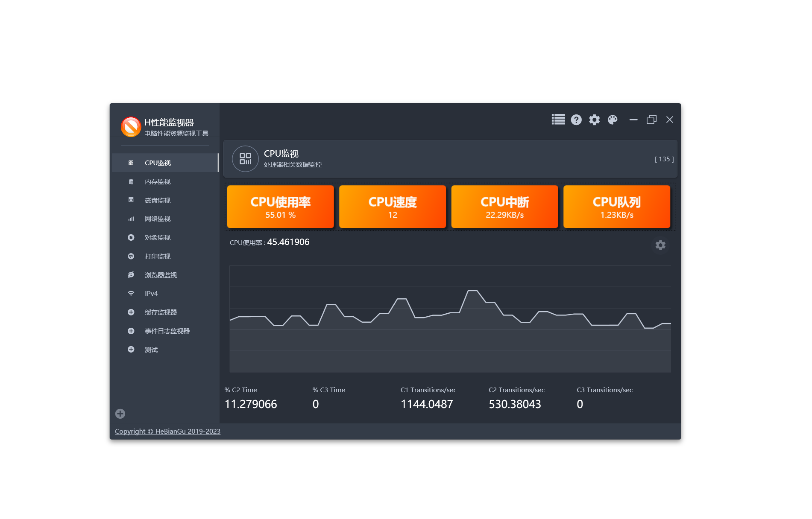Click the H性能监视器 app logo
This screenshot has height=519, width=812.
[131, 127]
